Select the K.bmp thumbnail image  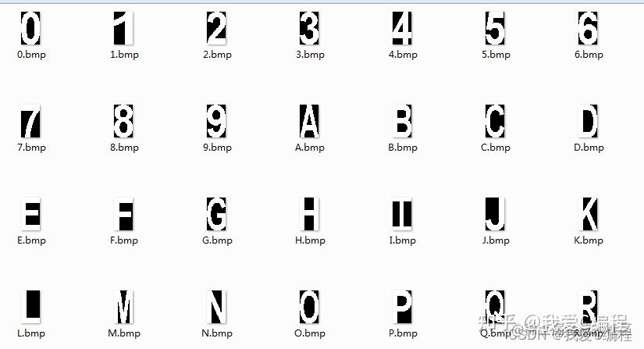pyautogui.click(x=588, y=214)
